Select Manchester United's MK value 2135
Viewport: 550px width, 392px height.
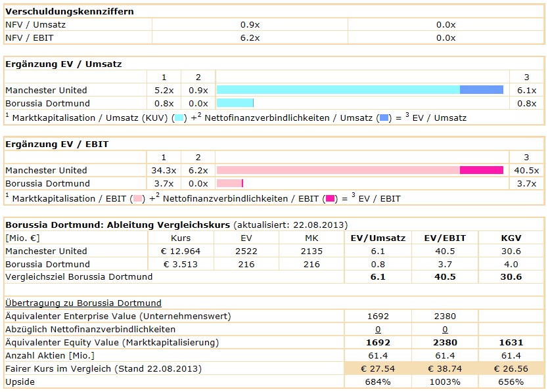(311, 251)
